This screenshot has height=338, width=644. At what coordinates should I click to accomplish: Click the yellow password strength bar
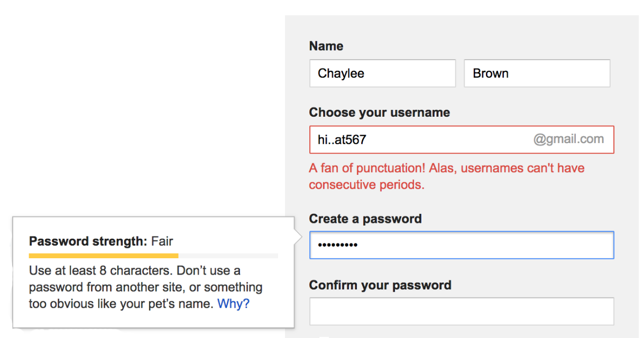[103, 255]
